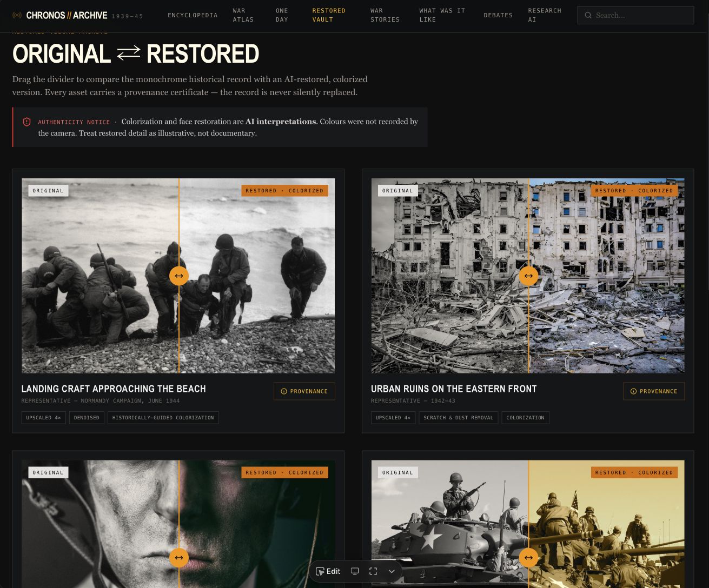Click the Original label on the landing craft image

pyautogui.click(x=48, y=191)
